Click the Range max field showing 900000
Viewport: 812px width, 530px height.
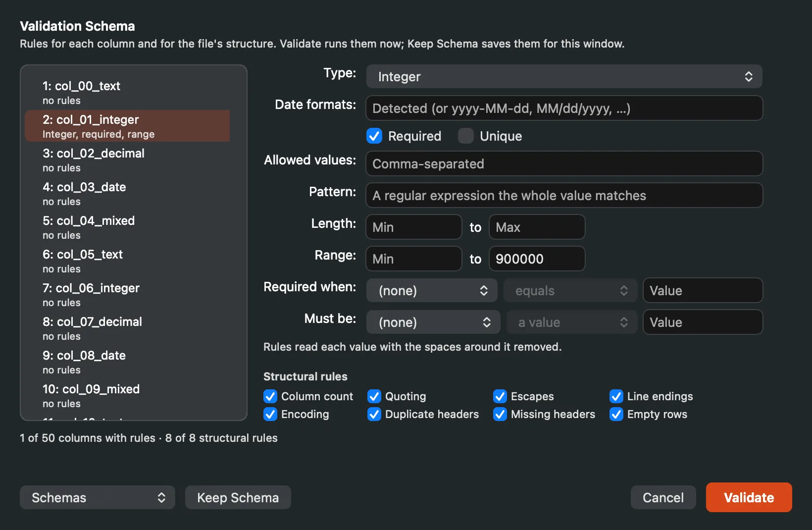click(x=537, y=259)
